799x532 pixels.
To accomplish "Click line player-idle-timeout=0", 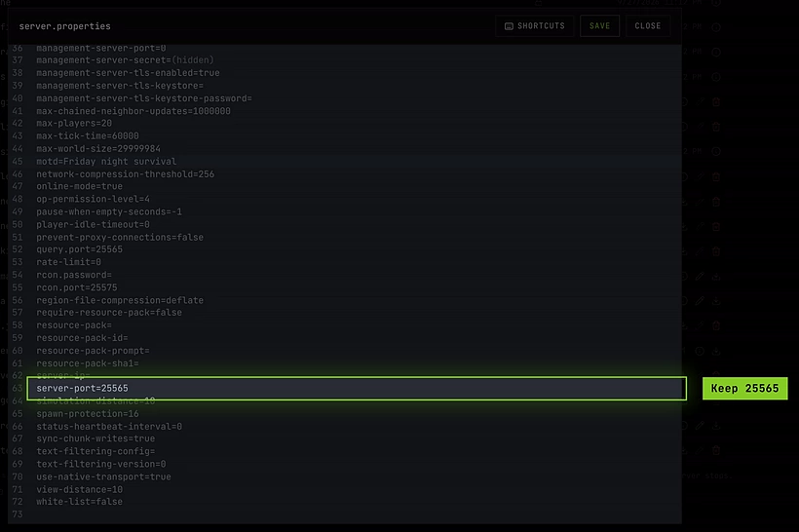I will click(x=94, y=225).
